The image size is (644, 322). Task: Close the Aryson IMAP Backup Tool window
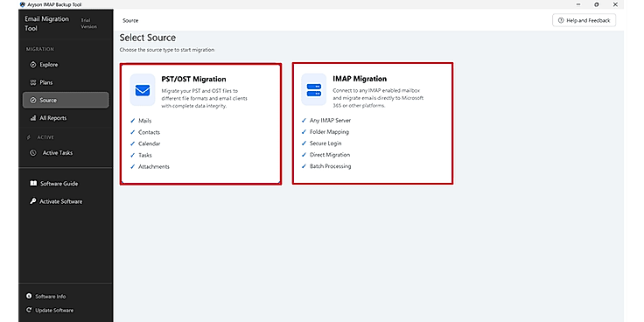pos(615,4)
